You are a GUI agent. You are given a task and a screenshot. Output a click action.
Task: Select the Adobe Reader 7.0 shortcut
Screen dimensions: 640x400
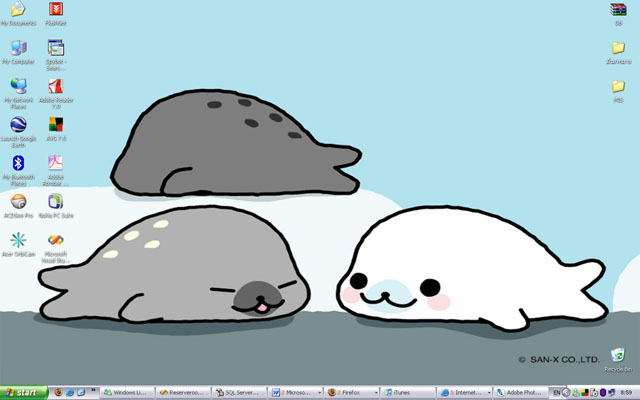click(56, 93)
